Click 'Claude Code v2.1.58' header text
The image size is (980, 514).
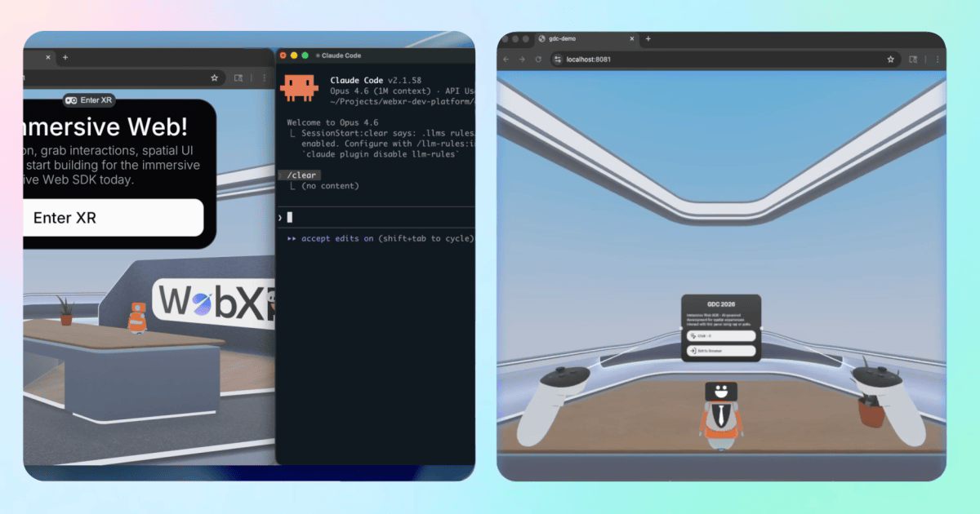[x=376, y=80]
